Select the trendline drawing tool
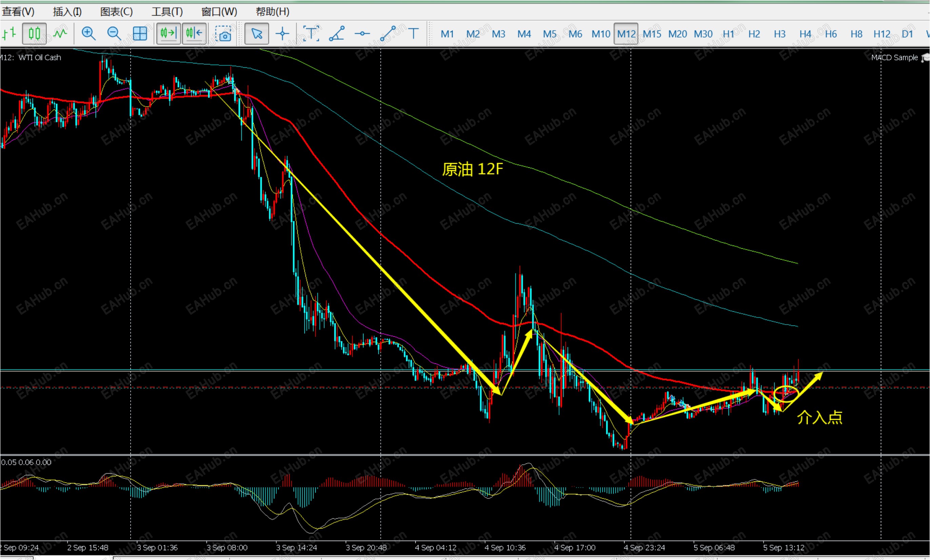930x560 pixels. (388, 34)
